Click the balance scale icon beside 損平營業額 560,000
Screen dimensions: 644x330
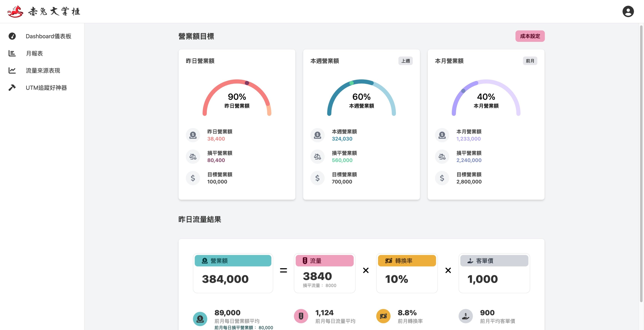317,157
